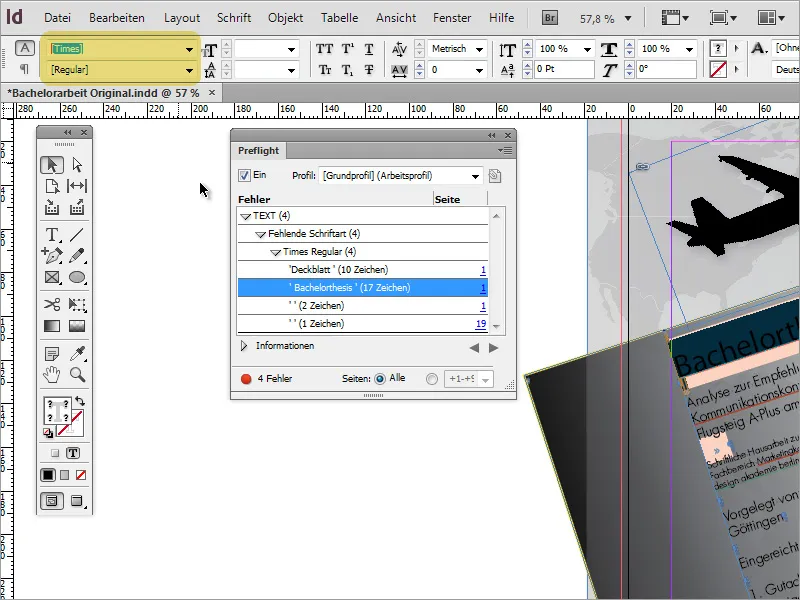Select the Rectangle Frame tool
Screen dimensions: 800x600
click(52, 277)
